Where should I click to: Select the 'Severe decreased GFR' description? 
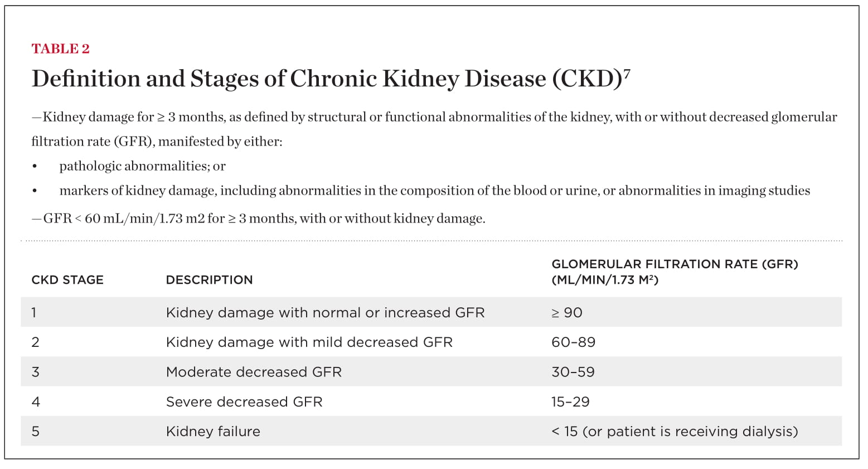[244, 402]
